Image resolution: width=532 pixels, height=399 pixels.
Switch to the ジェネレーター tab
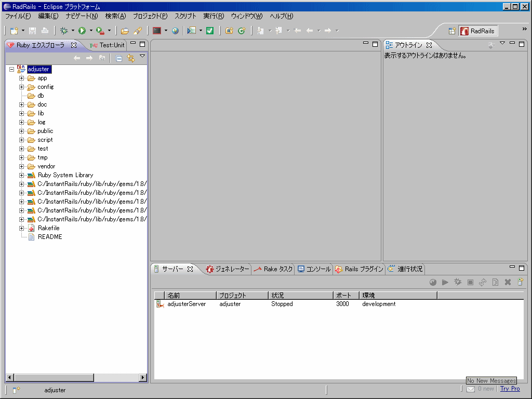pos(228,269)
